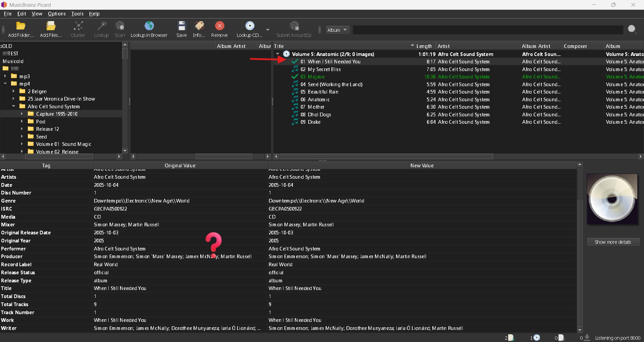Click the Lookup CD disc icon
Image resolution: width=644 pixels, height=342 pixels.
coord(250,26)
